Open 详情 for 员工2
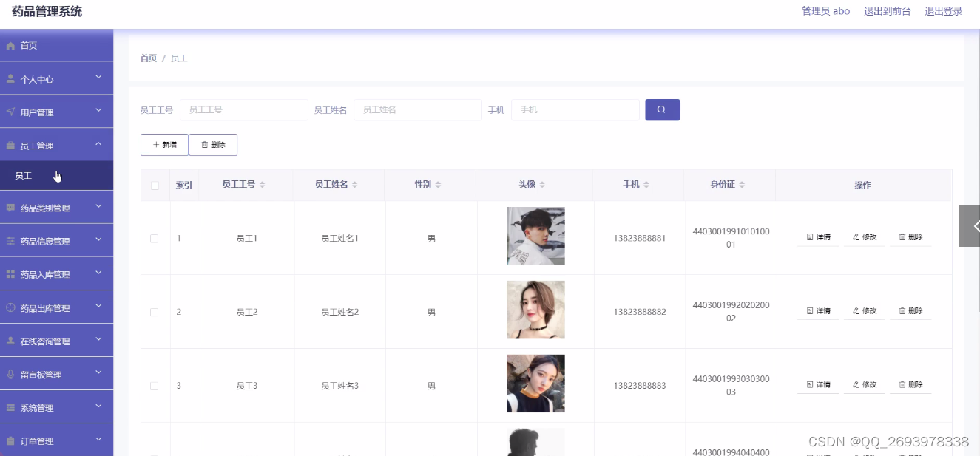Image resolution: width=980 pixels, height=456 pixels. click(818, 311)
